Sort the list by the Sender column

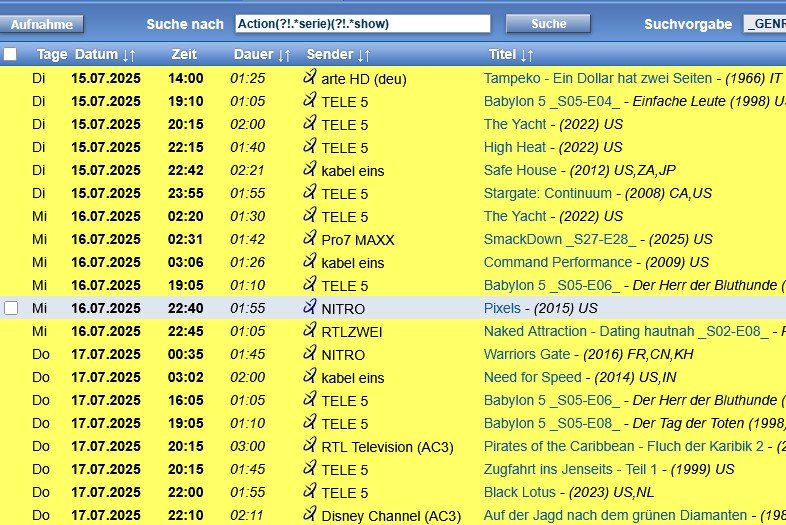[x=364, y=55]
